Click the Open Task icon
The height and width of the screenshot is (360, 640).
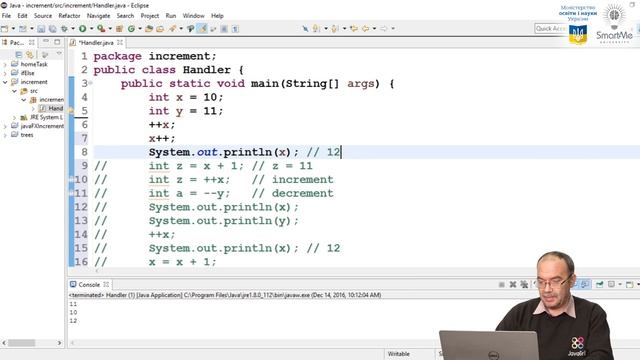tap(160, 29)
